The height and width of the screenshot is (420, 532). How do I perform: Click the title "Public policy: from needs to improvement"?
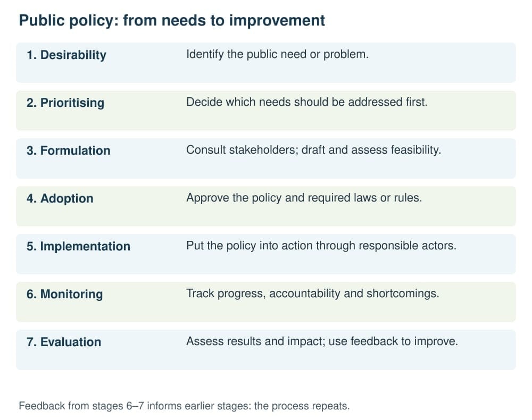pyautogui.click(x=172, y=21)
